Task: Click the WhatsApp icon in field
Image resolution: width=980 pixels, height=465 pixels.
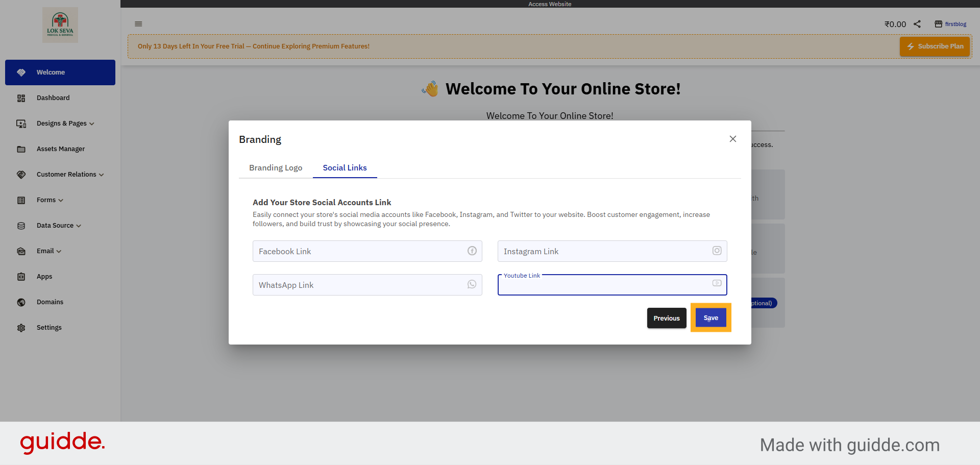Action: coord(472,284)
